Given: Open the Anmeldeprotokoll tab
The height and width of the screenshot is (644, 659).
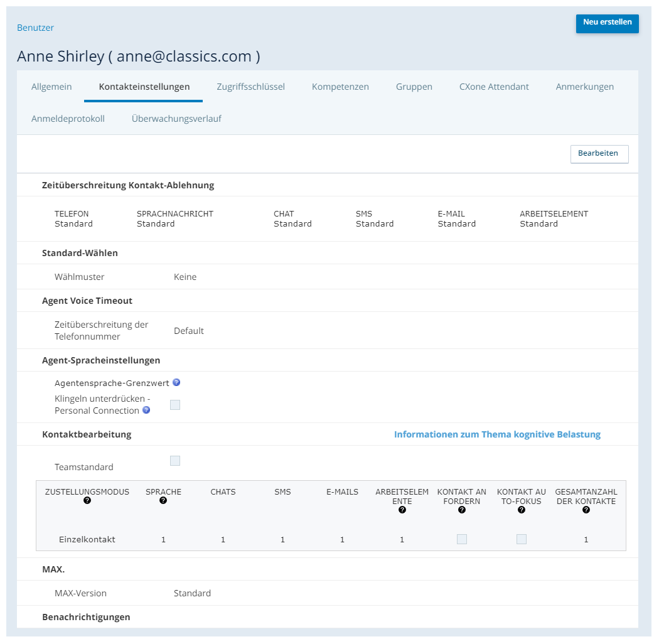Looking at the screenshot, I should [x=68, y=119].
